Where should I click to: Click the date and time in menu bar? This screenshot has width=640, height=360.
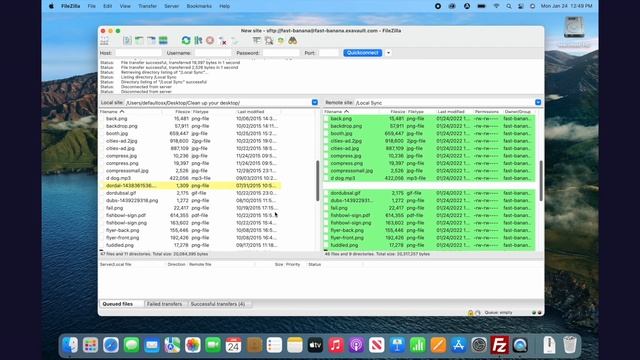[x=566, y=6]
